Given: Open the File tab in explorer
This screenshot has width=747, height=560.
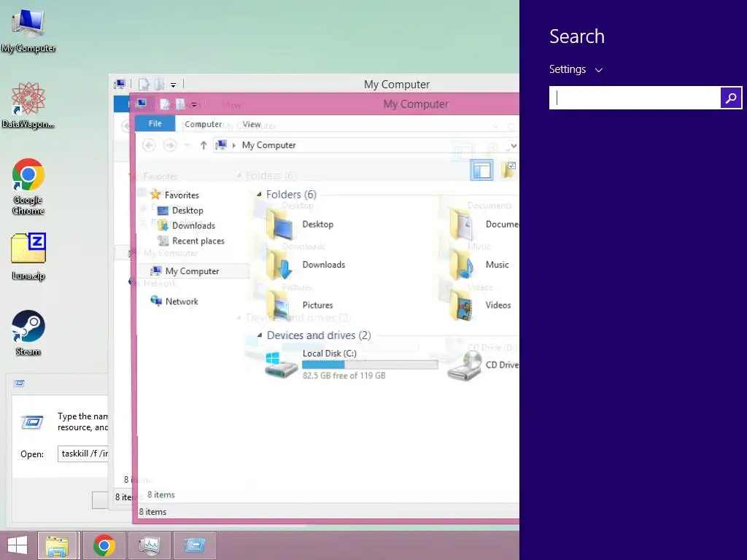Looking at the screenshot, I should [155, 124].
